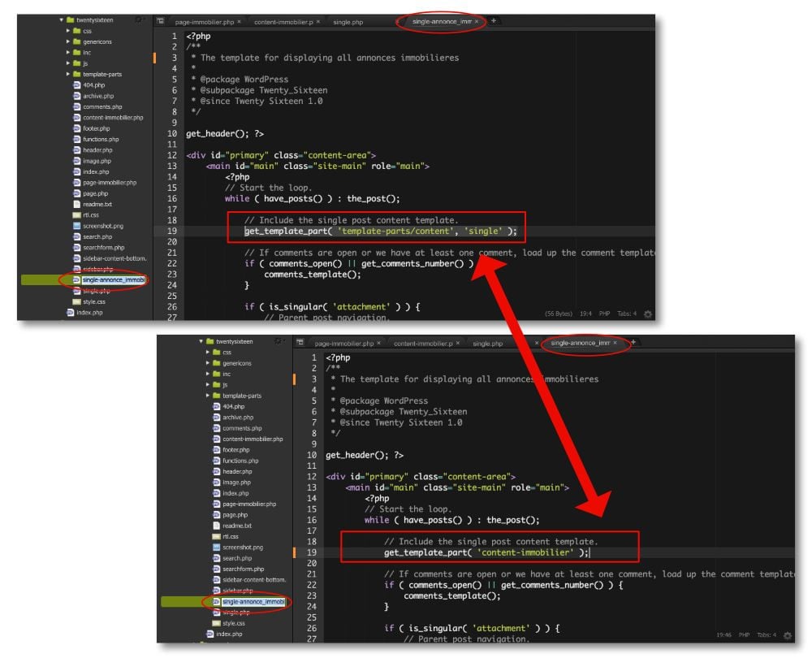Click the settings gear in lower editor's status bar
This screenshot has height=658, width=812.
point(787,634)
